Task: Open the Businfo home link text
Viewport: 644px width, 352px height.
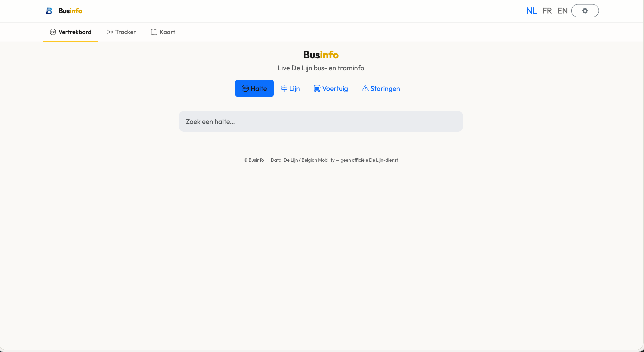Action: 70,11
